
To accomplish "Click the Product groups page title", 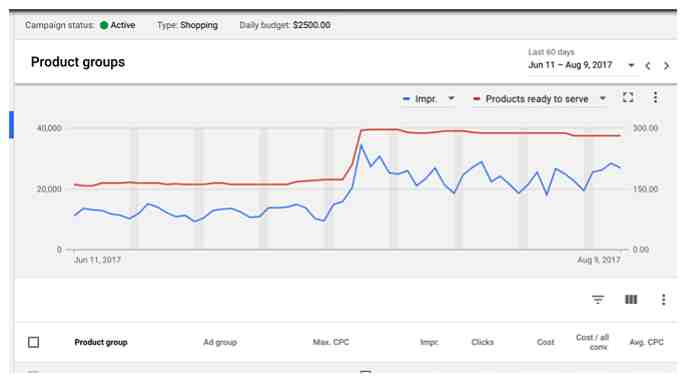I will 78,62.
